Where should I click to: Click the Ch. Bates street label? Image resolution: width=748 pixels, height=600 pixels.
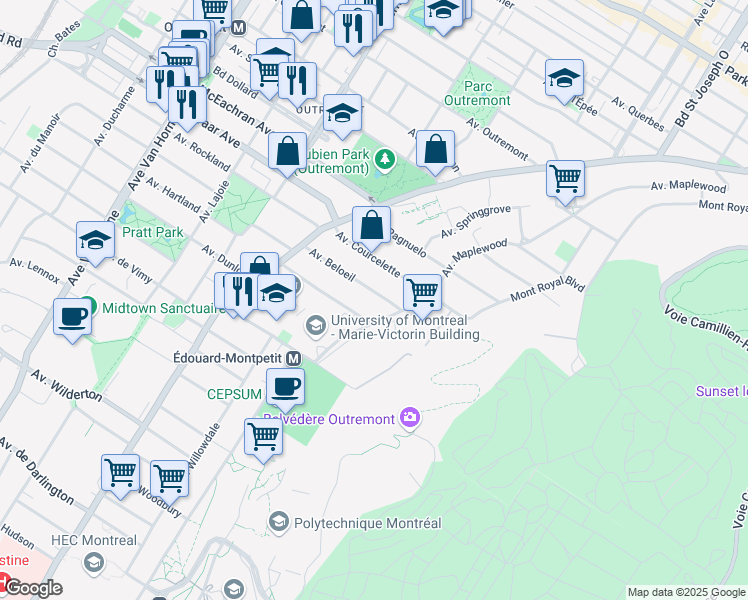pos(64,39)
